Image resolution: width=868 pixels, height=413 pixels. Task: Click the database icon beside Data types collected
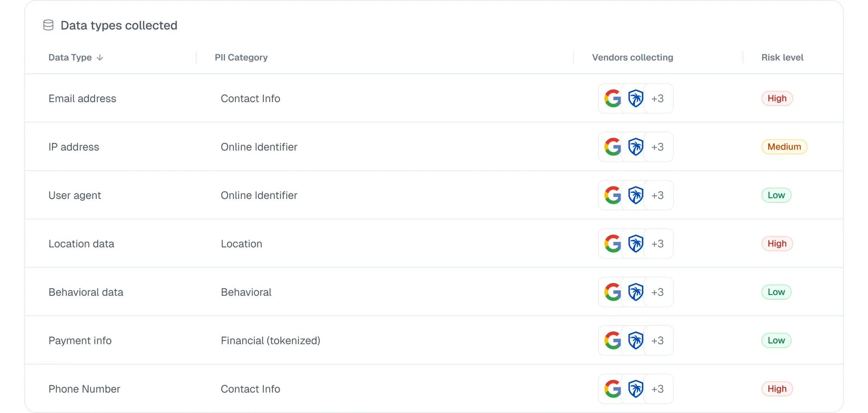click(48, 25)
